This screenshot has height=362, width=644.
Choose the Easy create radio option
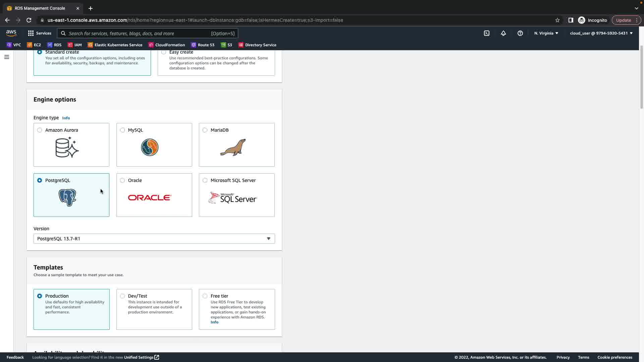(164, 52)
